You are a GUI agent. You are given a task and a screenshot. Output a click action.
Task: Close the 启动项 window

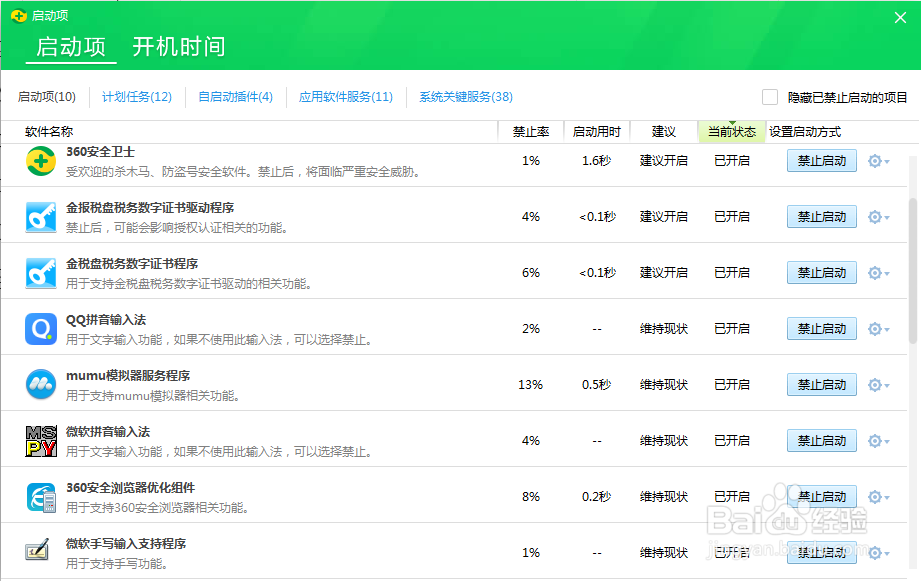click(900, 18)
